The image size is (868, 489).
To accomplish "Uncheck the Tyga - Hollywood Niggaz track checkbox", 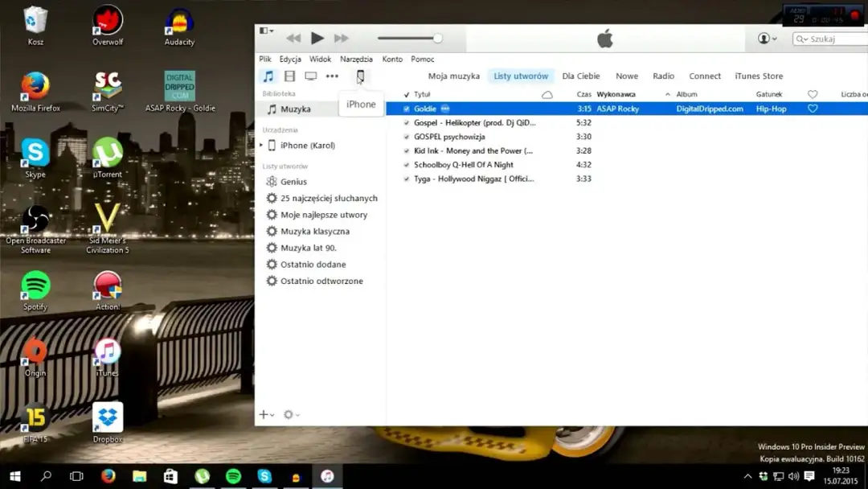I will click(407, 179).
